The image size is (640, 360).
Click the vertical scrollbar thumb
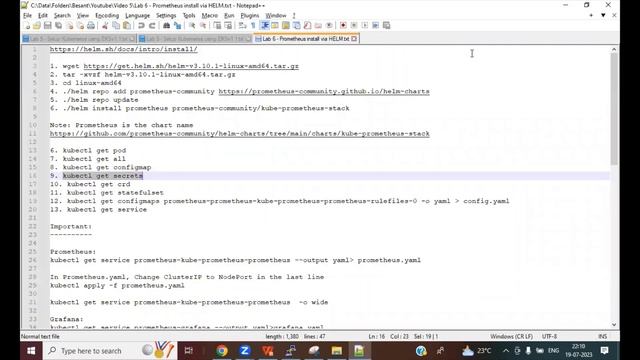614,109
